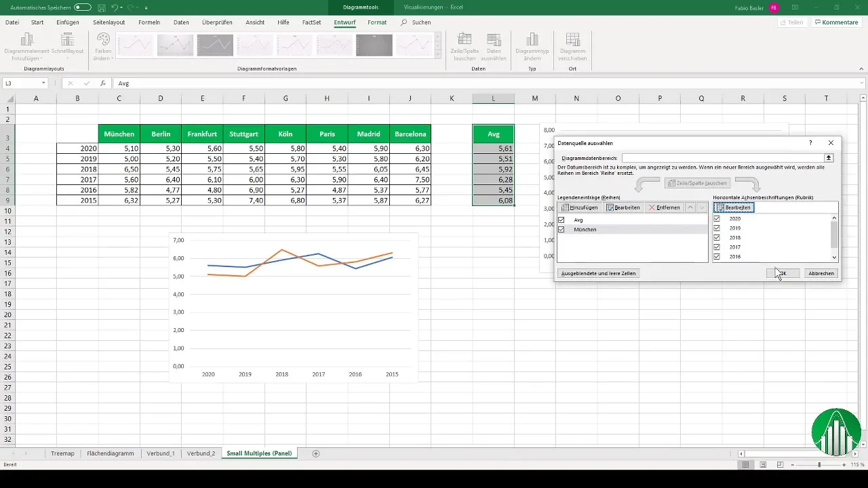Click the user account avatar FB

(774, 7)
